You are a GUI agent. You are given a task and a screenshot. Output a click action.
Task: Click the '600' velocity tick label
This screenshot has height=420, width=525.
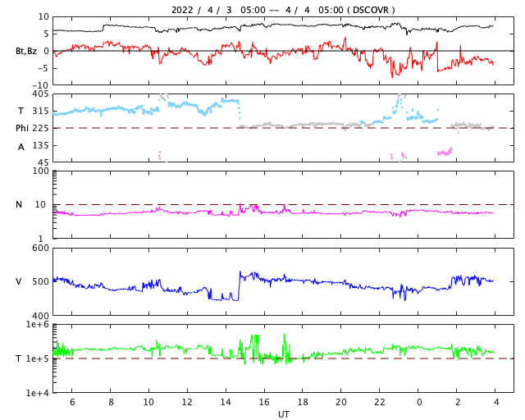coord(40,249)
